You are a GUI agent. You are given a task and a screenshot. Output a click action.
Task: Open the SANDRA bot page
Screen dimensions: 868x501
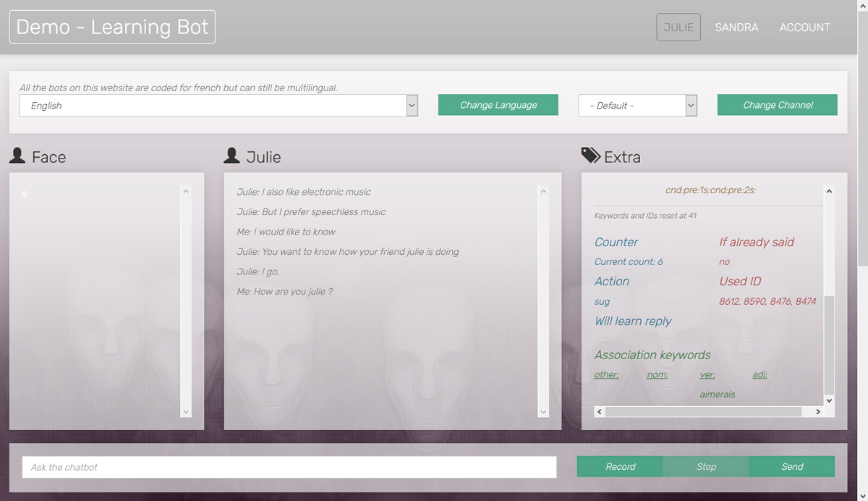[x=736, y=27]
